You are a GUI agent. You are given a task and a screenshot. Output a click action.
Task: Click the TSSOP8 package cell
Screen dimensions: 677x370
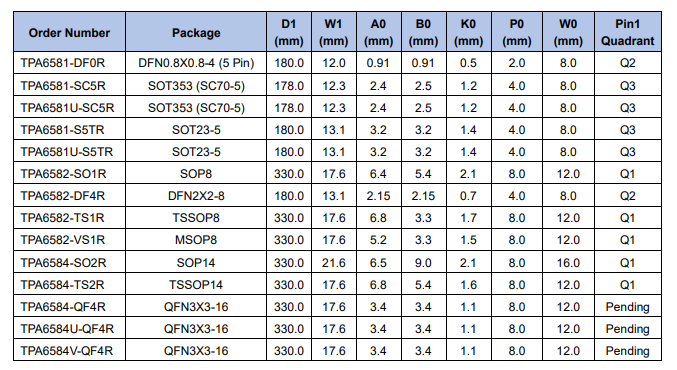pyautogui.click(x=196, y=218)
